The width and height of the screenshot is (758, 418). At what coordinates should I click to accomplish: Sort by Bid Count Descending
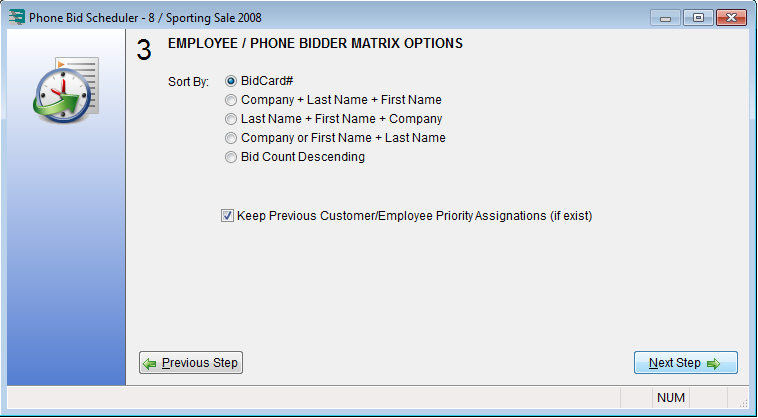(x=231, y=157)
